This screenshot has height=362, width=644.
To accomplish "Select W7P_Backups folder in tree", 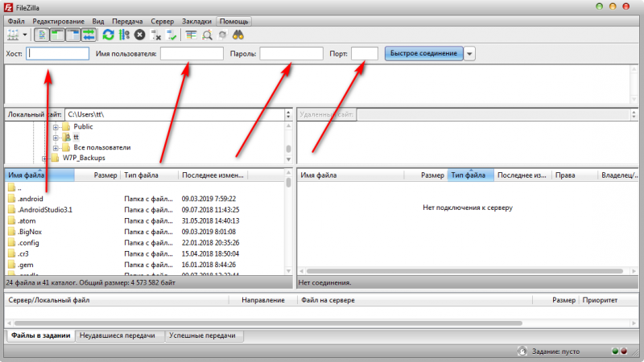I will click(84, 158).
